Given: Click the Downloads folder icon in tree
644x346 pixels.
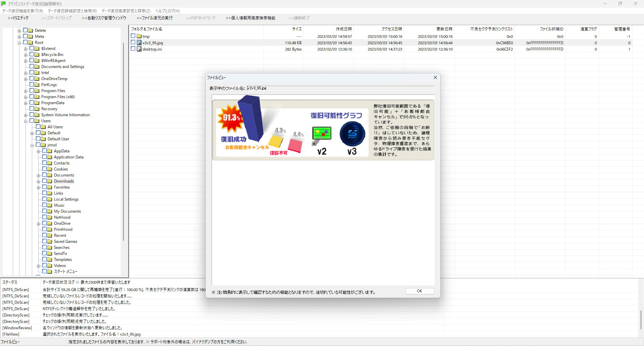Looking at the screenshot, I should [50, 181].
